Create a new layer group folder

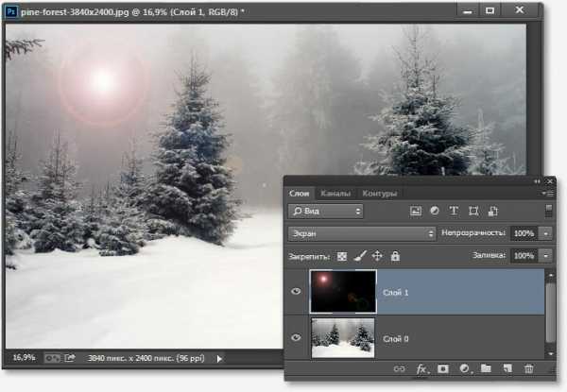point(486,368)
